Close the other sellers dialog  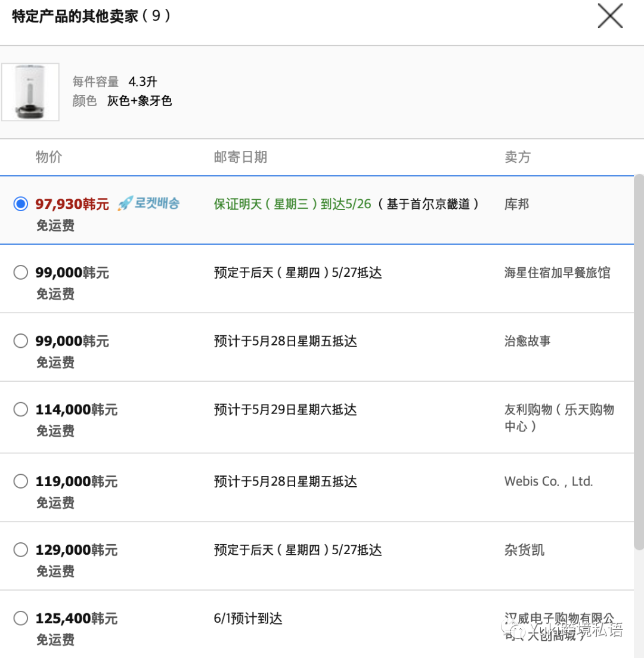tap(610, 16)
